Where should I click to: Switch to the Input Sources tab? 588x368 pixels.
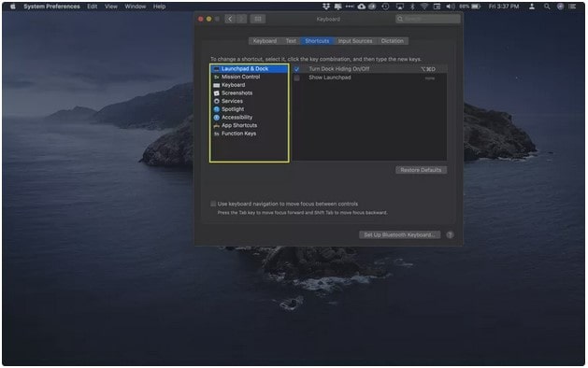click(355, 41)
